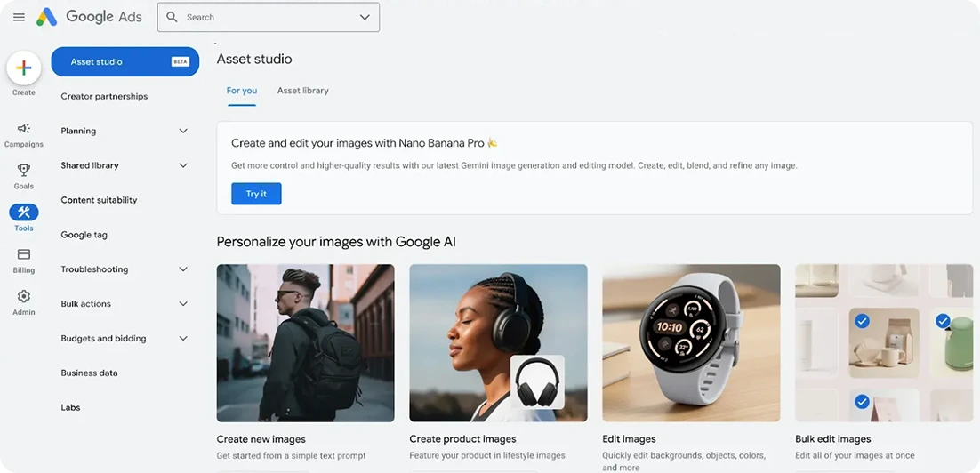
Task: Click the Edit images title
Action: point(629,439)
